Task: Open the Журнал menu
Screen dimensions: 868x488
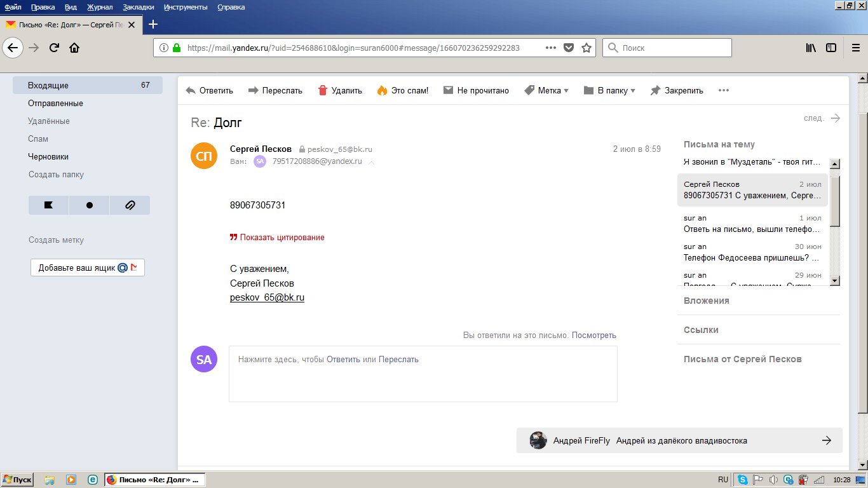Action: [98, 7]
